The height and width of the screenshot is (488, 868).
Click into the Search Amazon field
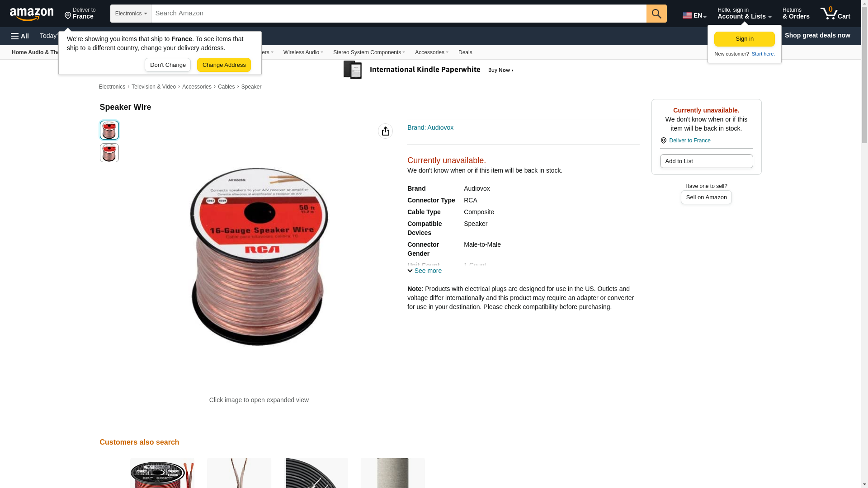coord(399,14)
